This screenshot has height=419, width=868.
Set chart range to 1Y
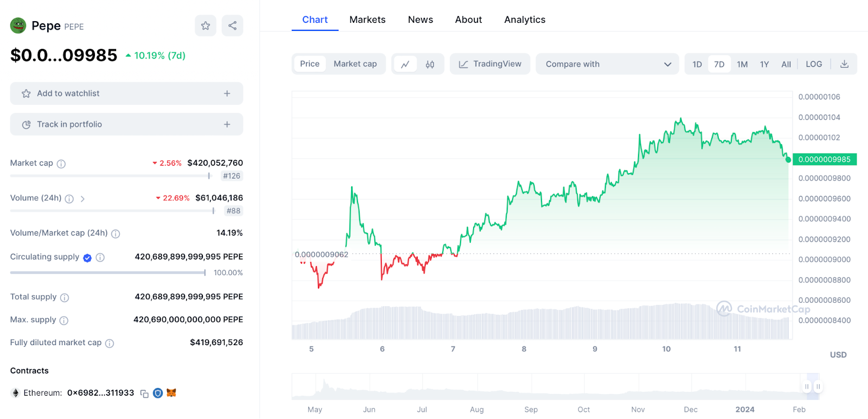click(764, 64)
